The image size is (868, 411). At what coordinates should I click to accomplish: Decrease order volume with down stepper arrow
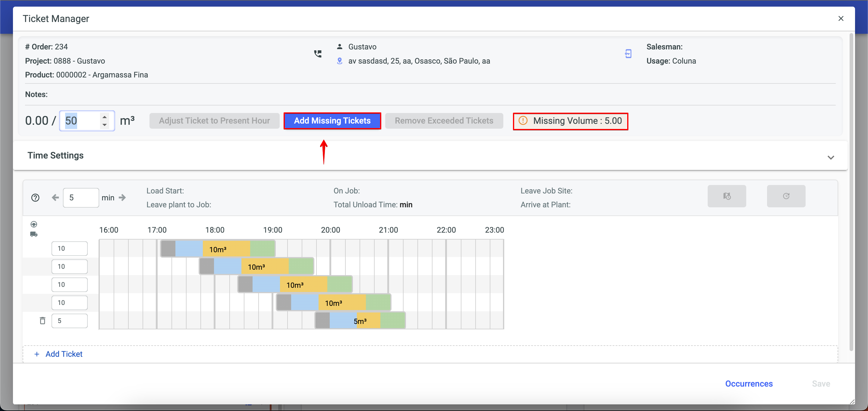(105, 125)
